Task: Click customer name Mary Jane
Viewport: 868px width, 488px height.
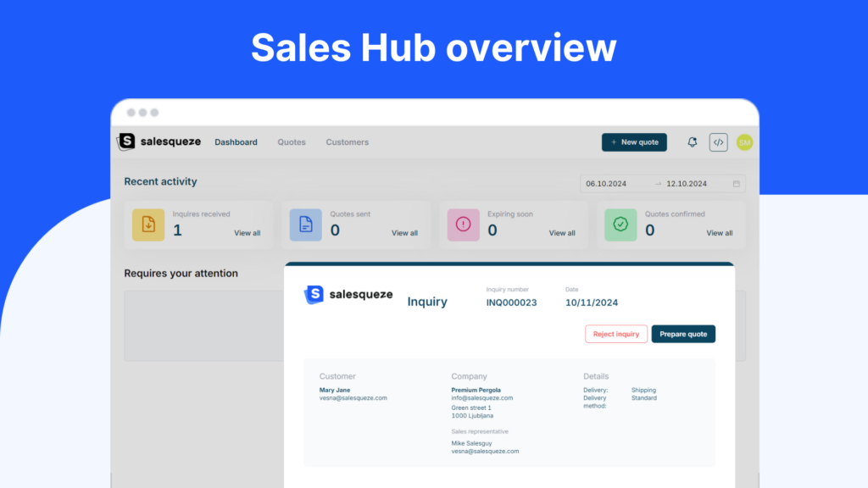Action: click(x=334, y=390)
